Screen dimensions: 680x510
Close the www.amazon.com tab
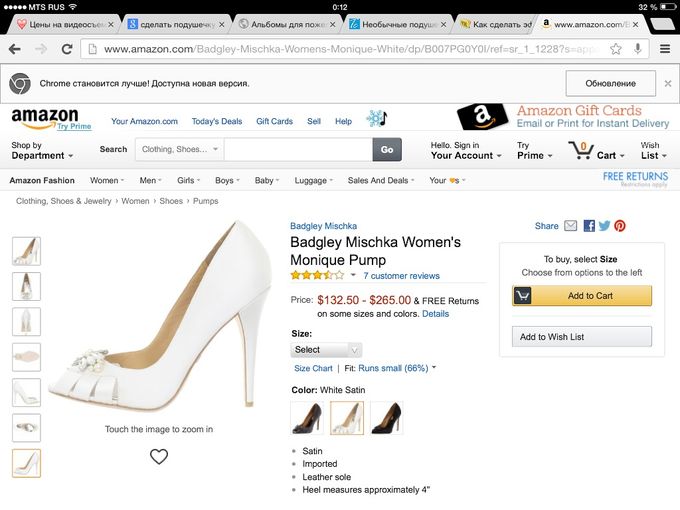tap(635, 25)
